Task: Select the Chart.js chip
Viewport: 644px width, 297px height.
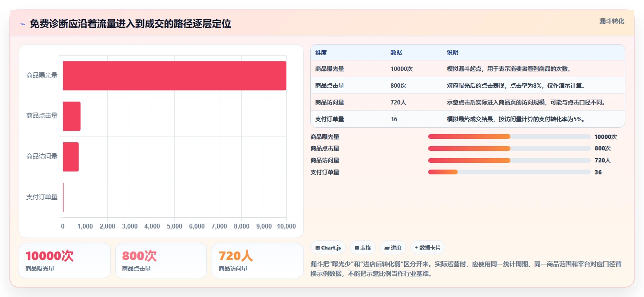Action: (x=328, y=248)
